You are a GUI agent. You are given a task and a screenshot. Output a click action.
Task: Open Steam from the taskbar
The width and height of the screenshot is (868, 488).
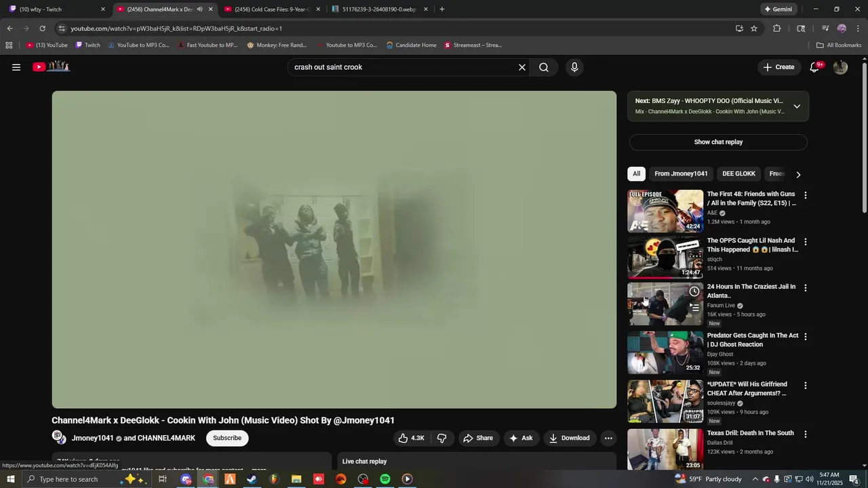click(252, 479)
